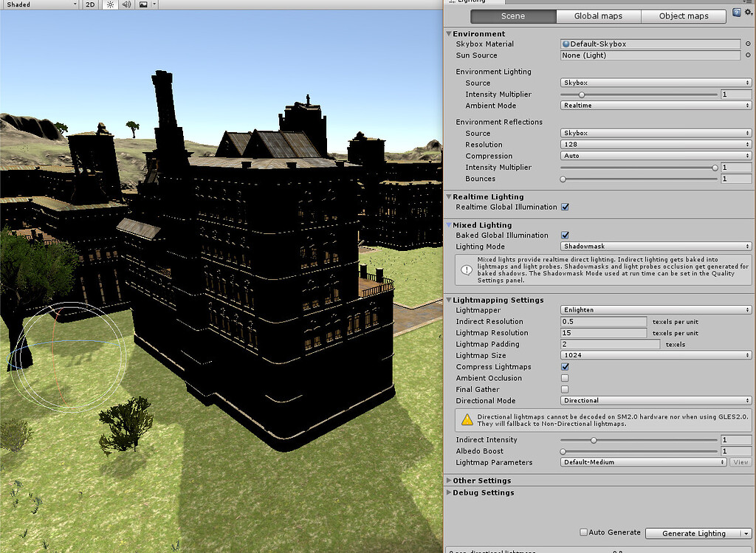This screenshot has height=553, width=756.
Task: Switch to the Object maps tab
Action: click(x=684, y=16)
